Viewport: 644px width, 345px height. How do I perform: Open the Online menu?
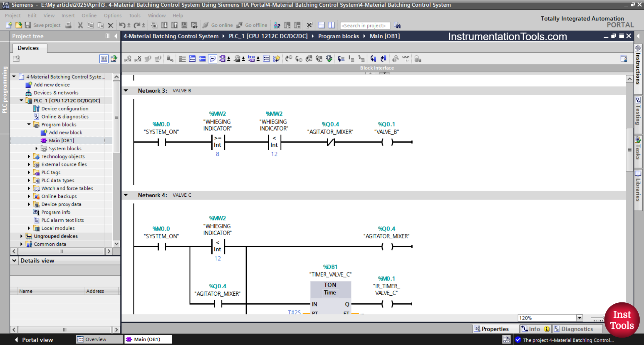pos(89,15)
